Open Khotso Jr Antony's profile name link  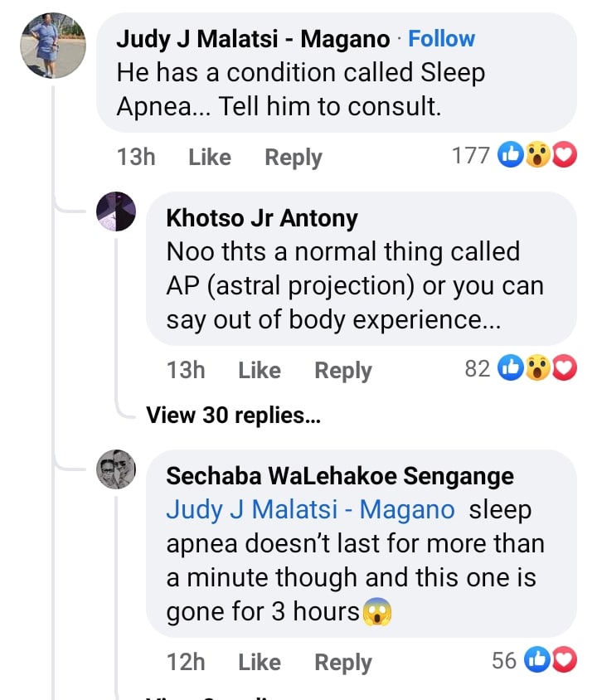click(262, 218)
